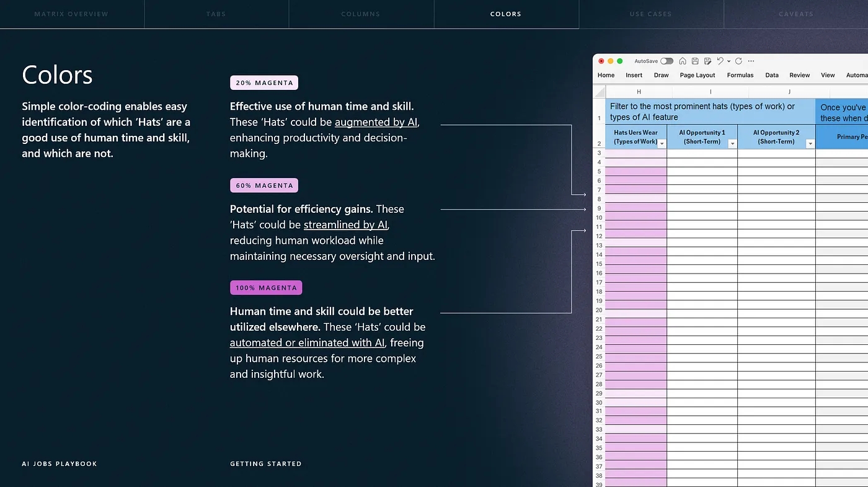Viewport: 868px width, 487px height.
Task: Click the 'augmented by AI' underlined link
Action: pos(376,122)
